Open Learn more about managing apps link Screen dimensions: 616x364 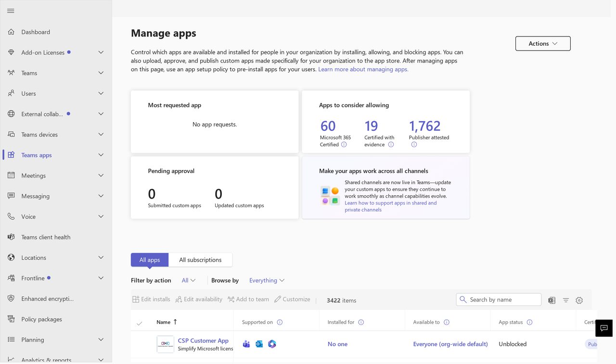pos(363,69)
